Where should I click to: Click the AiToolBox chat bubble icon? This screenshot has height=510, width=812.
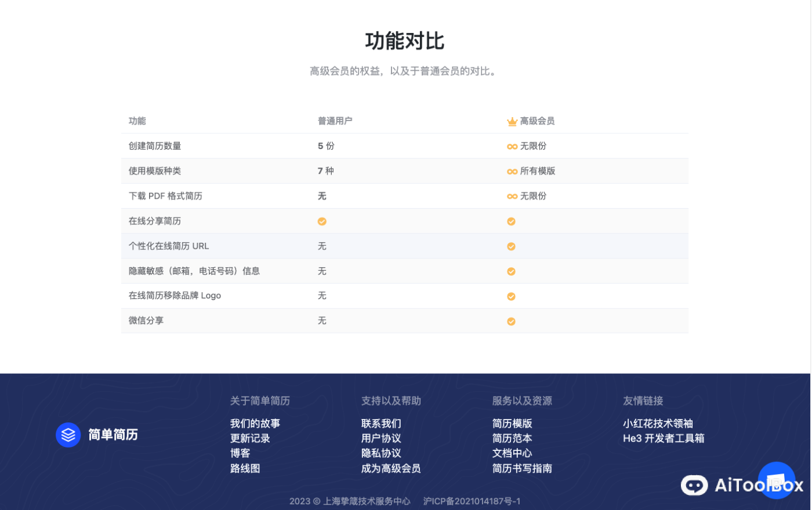point(694,485)
